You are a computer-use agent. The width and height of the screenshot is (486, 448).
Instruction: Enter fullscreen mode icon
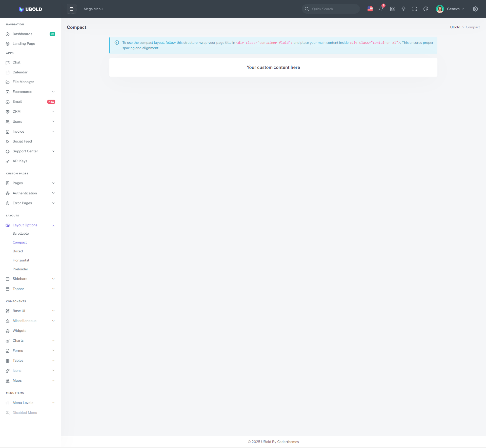coord(415,9)
